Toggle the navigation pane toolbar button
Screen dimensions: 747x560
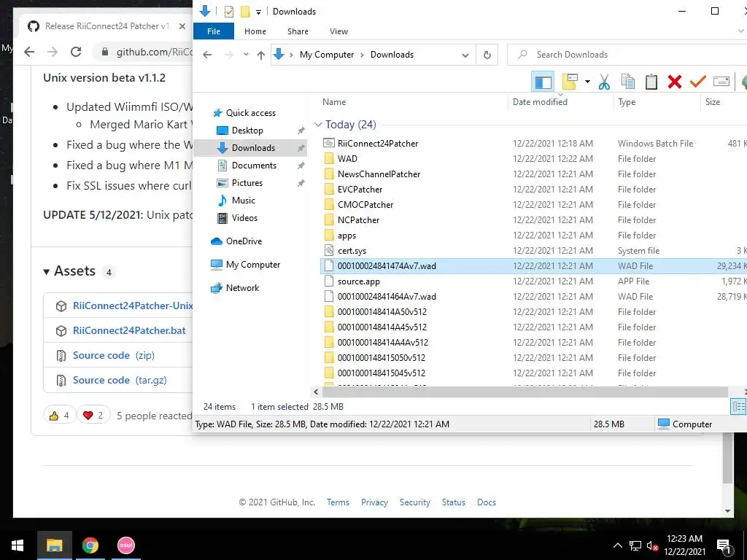pos(543,82)
